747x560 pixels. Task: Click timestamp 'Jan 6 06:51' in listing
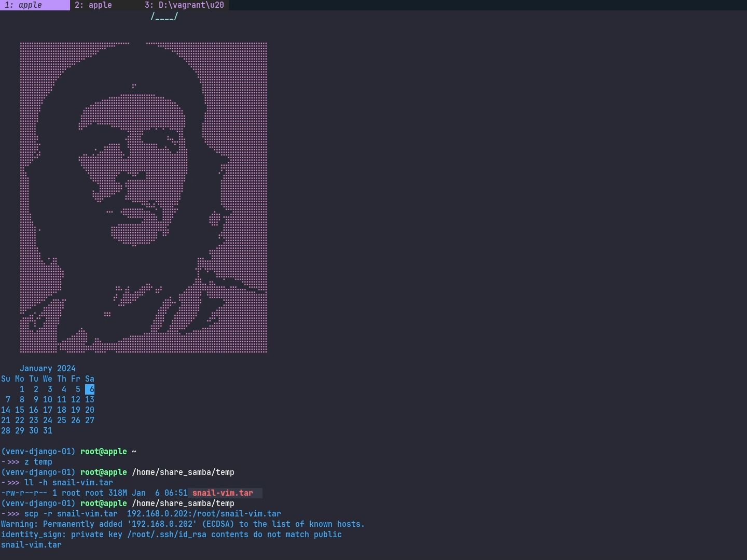(160, 493)
